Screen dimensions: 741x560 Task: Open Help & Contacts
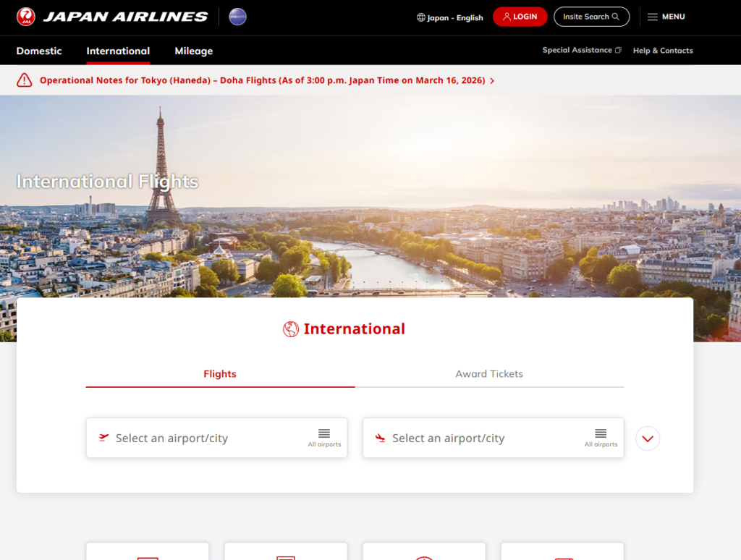pyautogui.click(x=662, y=51)
